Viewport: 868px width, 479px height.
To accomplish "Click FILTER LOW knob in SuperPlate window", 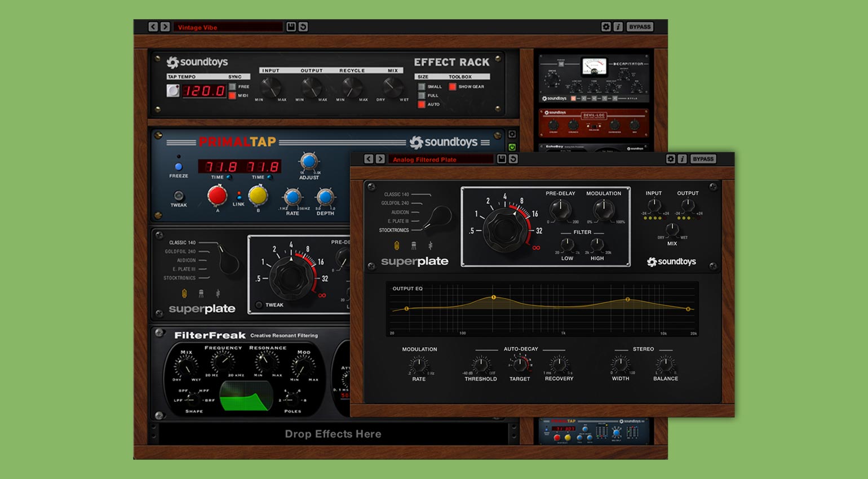I will [567, 245].
